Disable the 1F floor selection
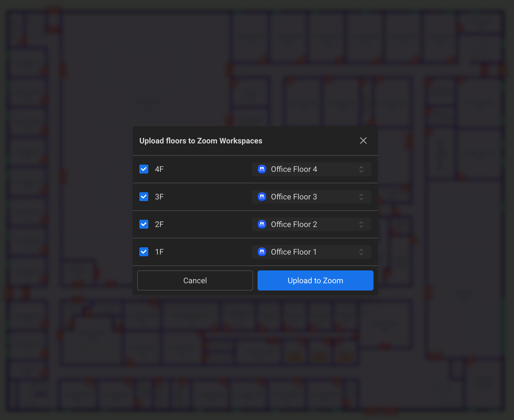Image resolution: width=514 pixels, height=420 pixels. (144, 252)
